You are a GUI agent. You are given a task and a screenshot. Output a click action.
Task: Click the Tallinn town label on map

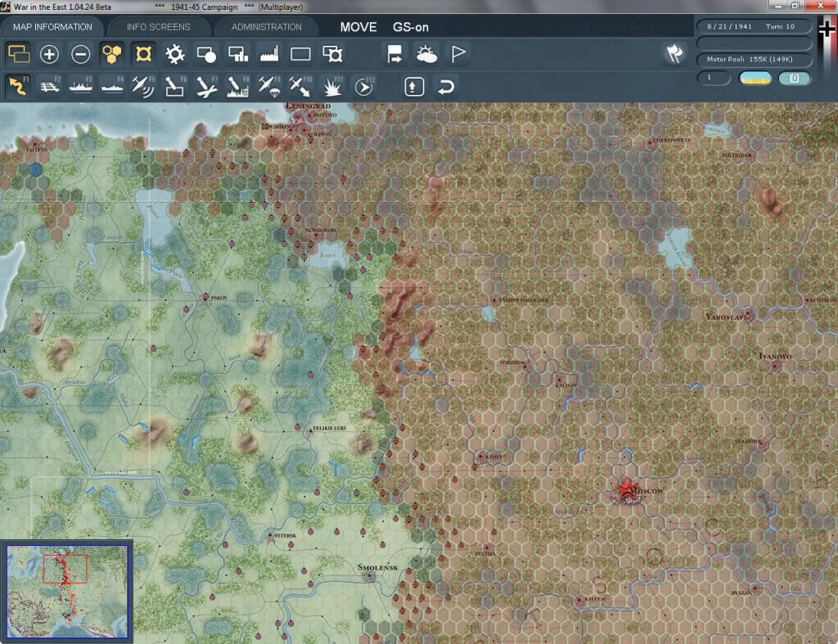[37, 150]
